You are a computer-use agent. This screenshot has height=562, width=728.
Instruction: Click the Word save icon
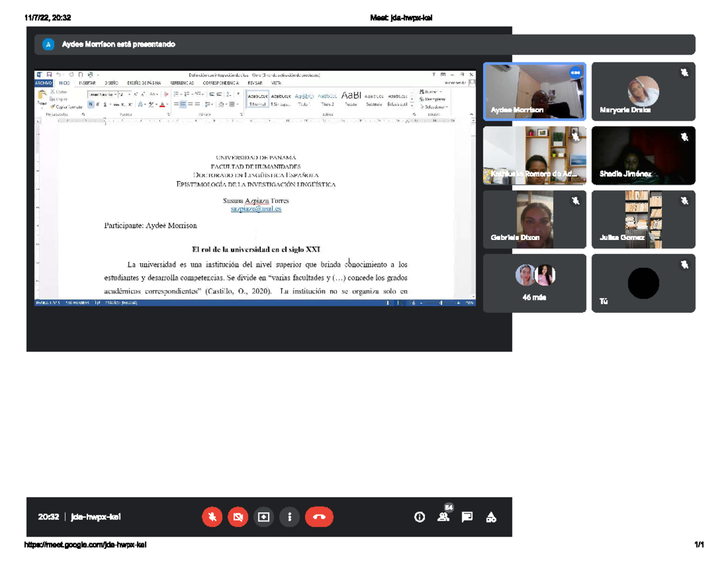click(x=49, y=75)
